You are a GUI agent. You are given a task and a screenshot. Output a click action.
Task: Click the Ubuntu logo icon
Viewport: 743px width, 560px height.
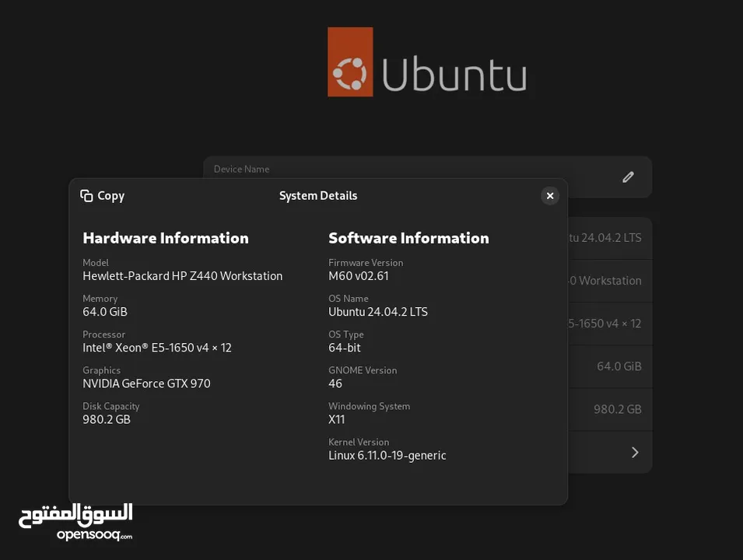coord(350,62)
